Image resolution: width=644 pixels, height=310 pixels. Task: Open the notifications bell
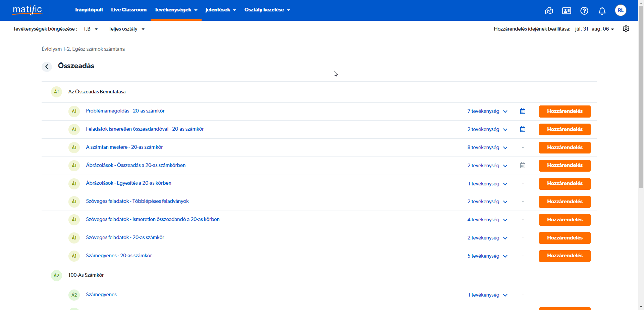click(602, 11)
